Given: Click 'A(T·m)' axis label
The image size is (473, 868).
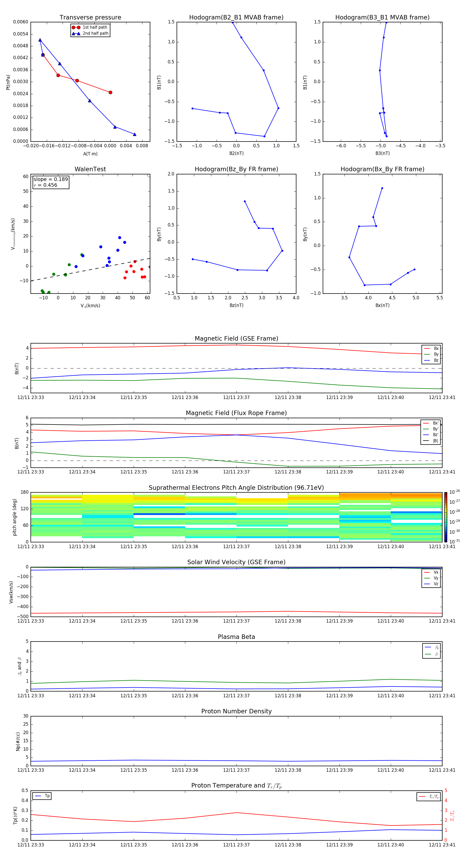Looking at the screenshot, I should (x=90, y=154).
